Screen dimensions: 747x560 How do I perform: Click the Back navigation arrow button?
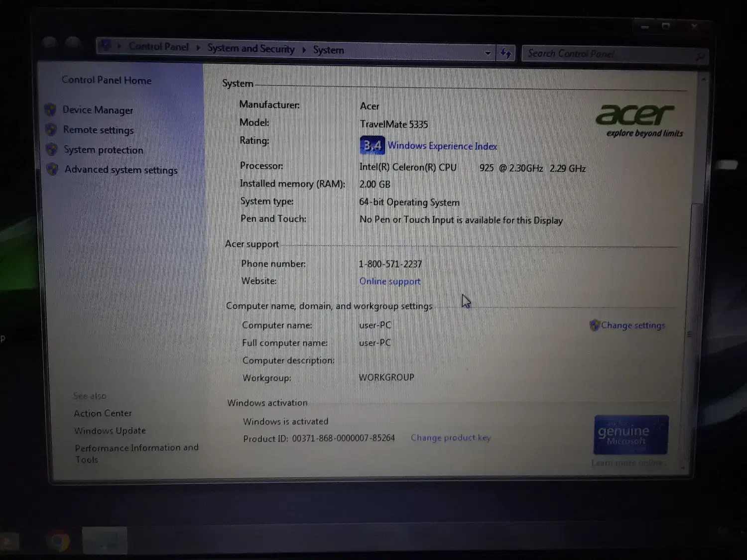click(49, 42)
